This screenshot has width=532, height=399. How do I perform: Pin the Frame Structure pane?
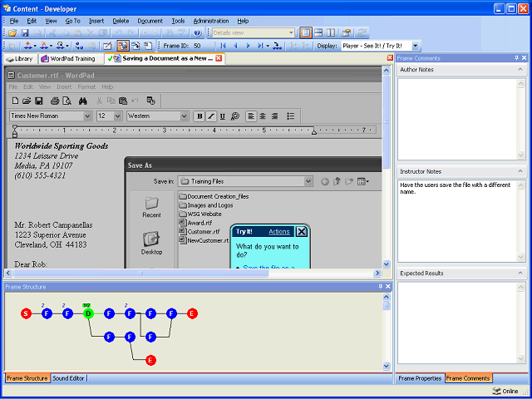[x=381, y=287]
